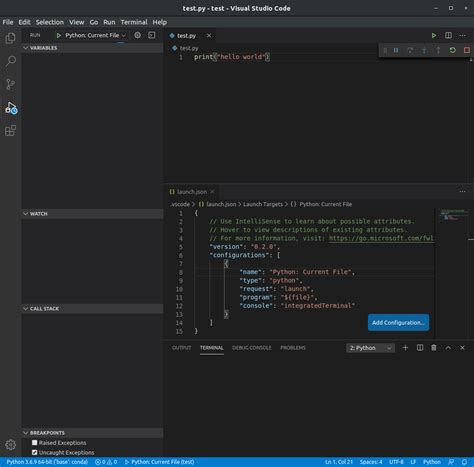Click the launch.json minimap
This screenshot has height=467, width=474.
(x=453, y=215)
